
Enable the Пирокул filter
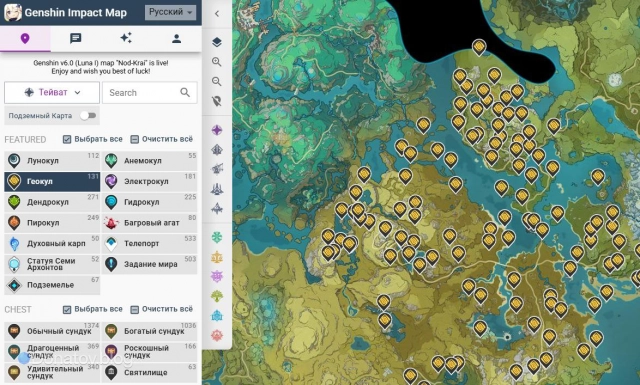tap(52, 223)
